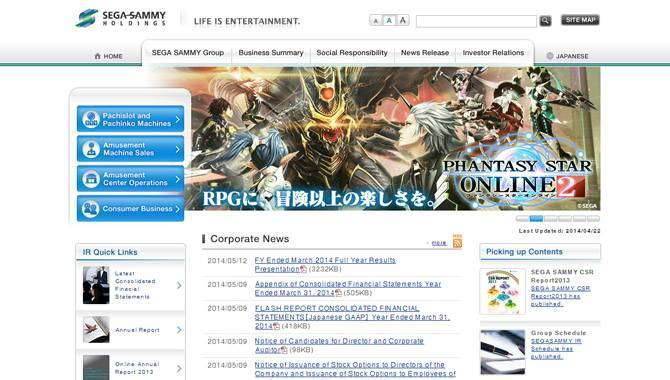Viewport: 670px width, 380px height.
Task: Go to the HOME nav link
Action: point(109,56)
